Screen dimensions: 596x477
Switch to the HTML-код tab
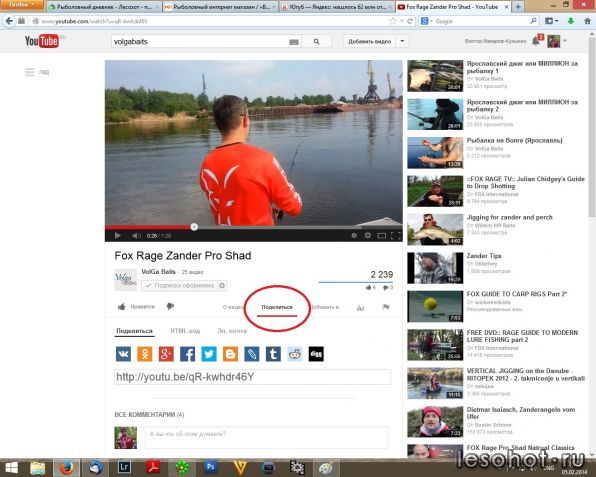pos(185,331)
